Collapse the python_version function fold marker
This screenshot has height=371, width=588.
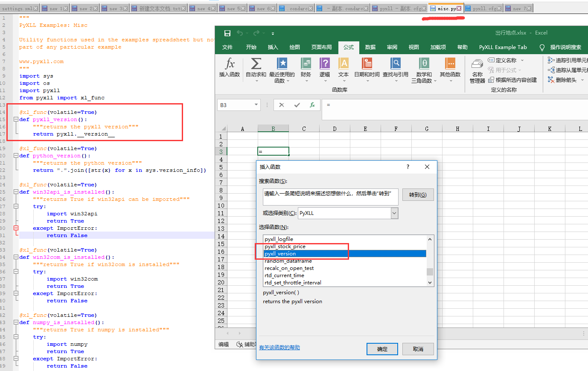pyautogui.click(x=16, y=156)
